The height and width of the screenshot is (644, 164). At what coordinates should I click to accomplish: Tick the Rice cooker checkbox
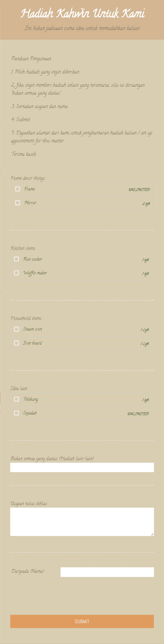[x=17, y=259]
